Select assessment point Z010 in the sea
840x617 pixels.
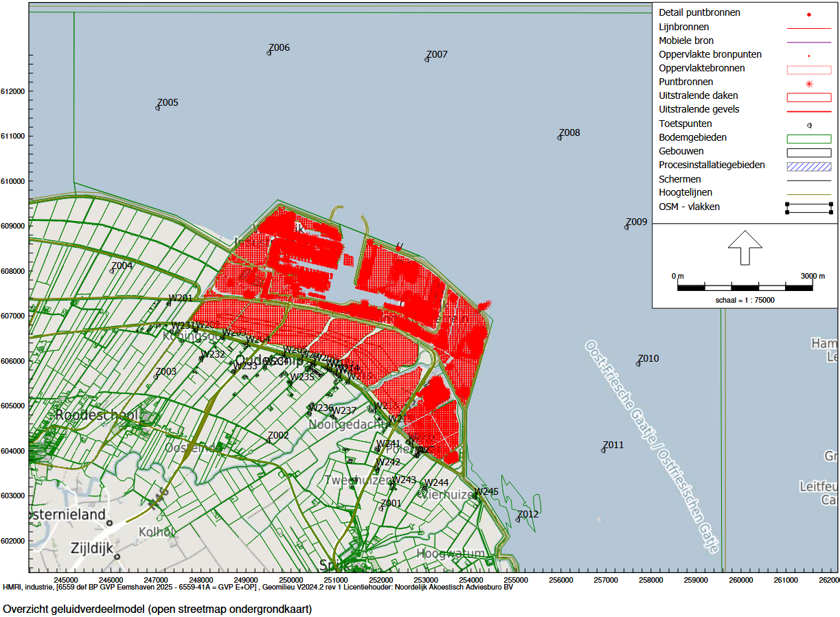[x=638, y=364]
